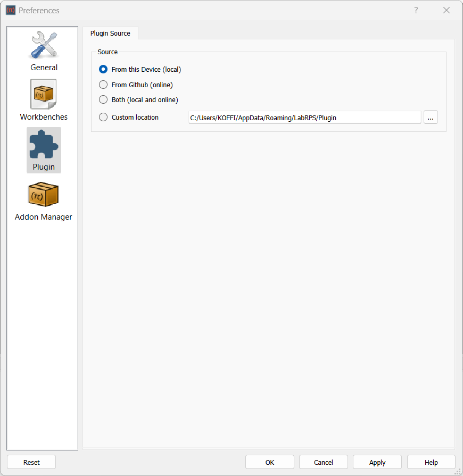
Task: Apply the current preference changes
Action: 377,462
